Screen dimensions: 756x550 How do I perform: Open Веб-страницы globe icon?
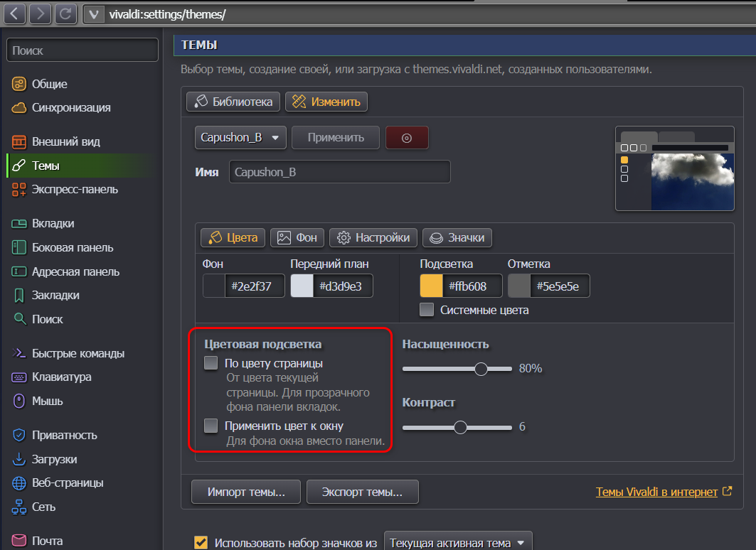(x=18, y=483)
